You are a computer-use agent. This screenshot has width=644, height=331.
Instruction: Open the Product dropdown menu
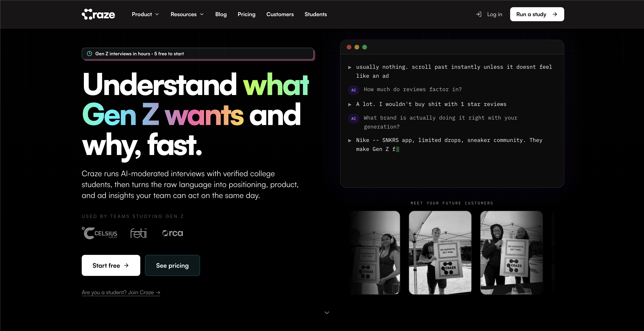tap(145, 14)
